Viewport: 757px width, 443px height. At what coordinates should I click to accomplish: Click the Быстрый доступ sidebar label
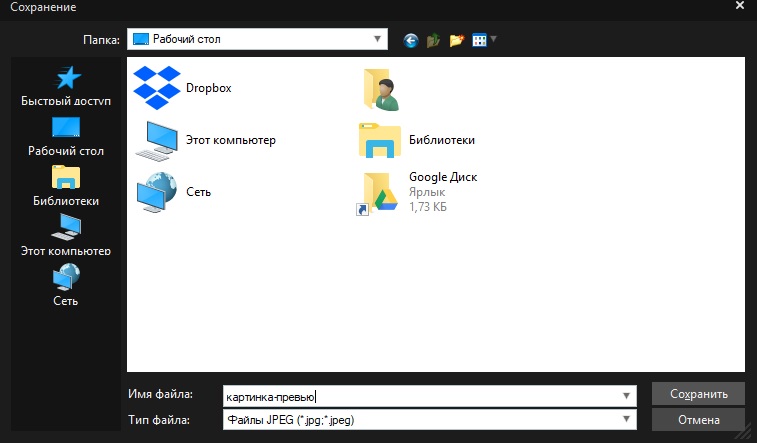coord(66,101)
